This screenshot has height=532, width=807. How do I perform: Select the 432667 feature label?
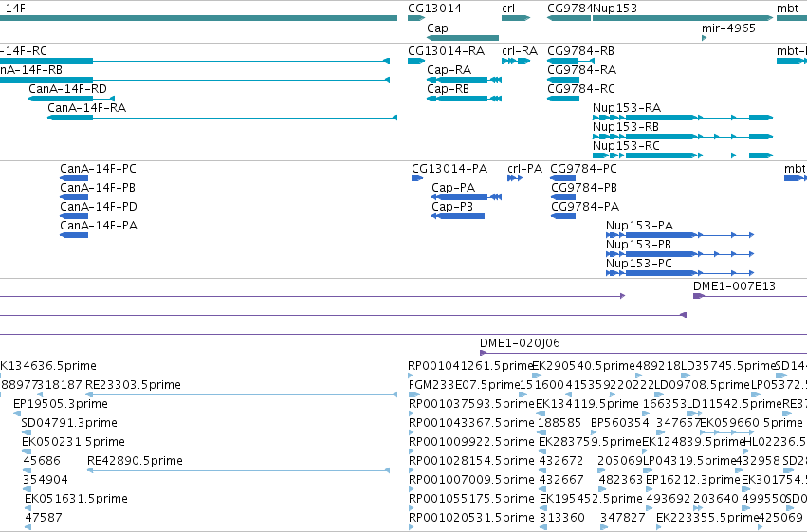click(561, 480)
